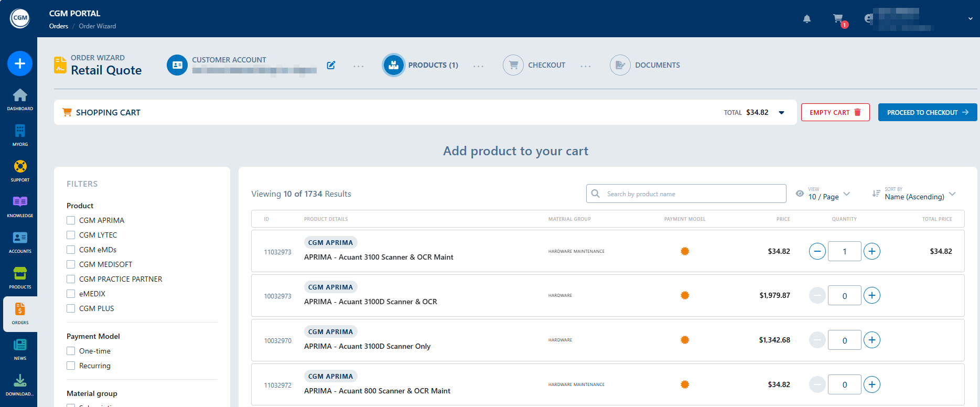The width and height of the screenshot is (980, 407).
Task: Expand the shopping cart total dropdown arrow
Action: coord(781,113)
